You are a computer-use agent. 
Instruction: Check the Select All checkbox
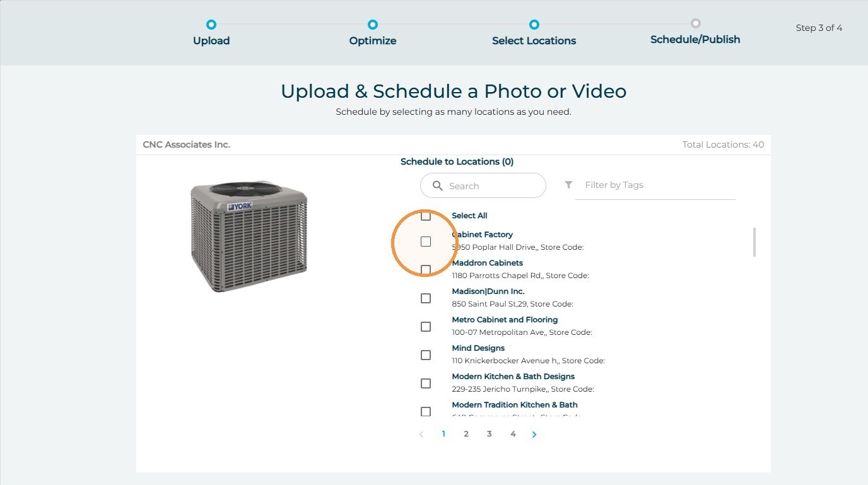[x=426, y=216]
